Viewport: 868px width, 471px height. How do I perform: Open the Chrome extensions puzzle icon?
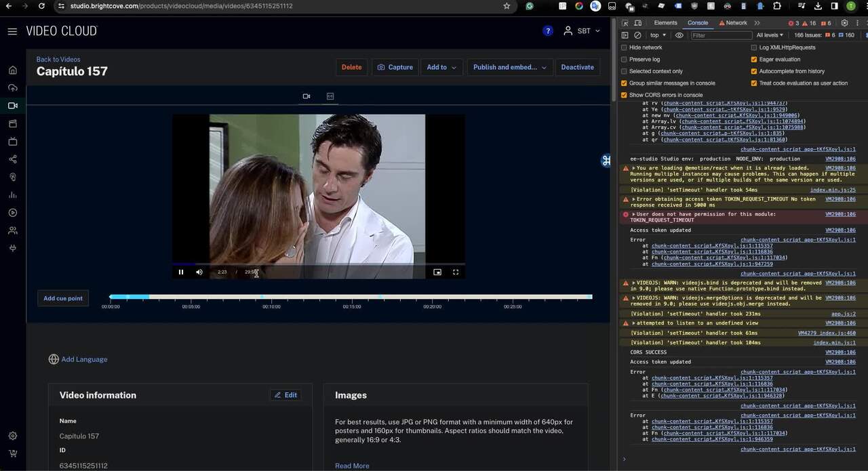tap(777, 6)
